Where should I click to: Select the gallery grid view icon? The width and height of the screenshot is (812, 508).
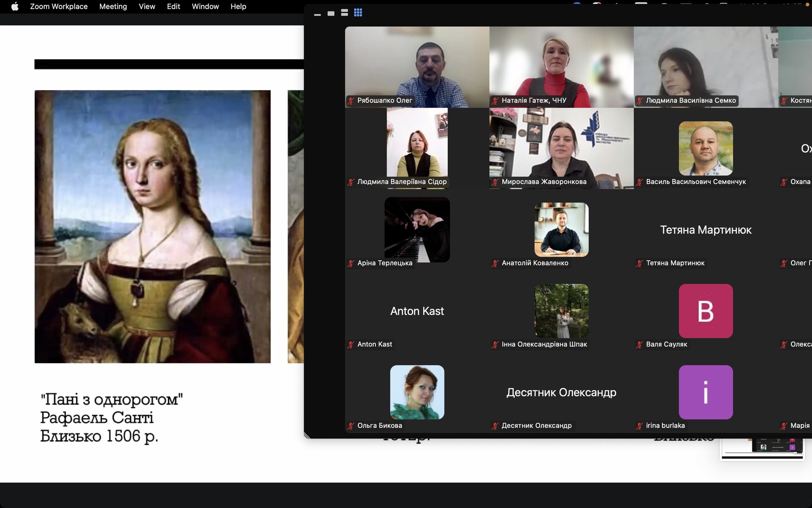click(x=358, y=13)
